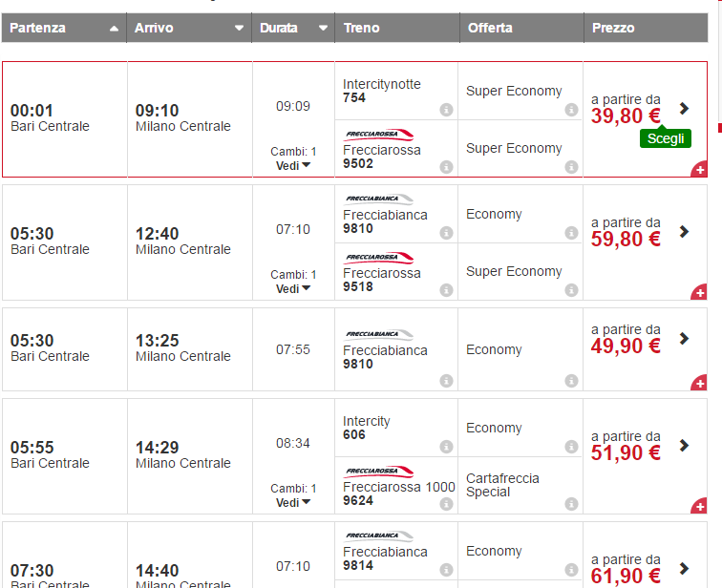Open info for Cartafreccia Special offer
Viewport: 722px width, 588px height.
coord(571,504)
